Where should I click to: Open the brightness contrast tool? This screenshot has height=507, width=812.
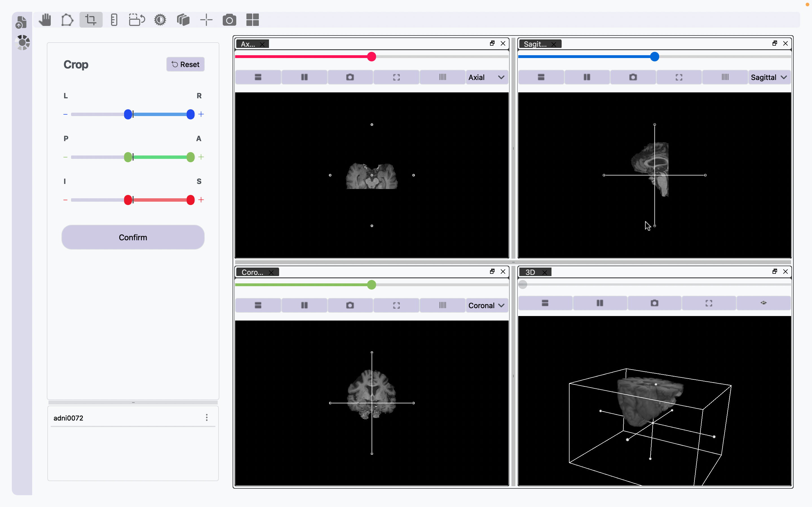click(160, 20)
